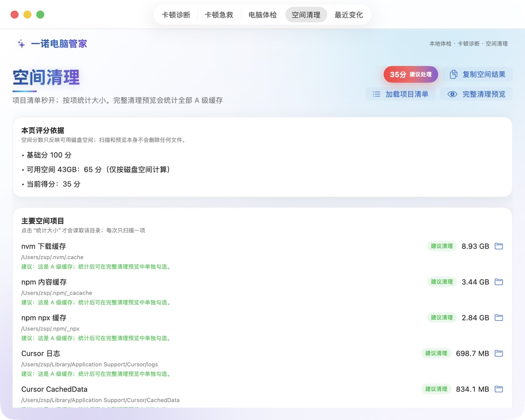Screen dimensions: 525x420
Task: Maximize the window with green button
Action: 40,15
